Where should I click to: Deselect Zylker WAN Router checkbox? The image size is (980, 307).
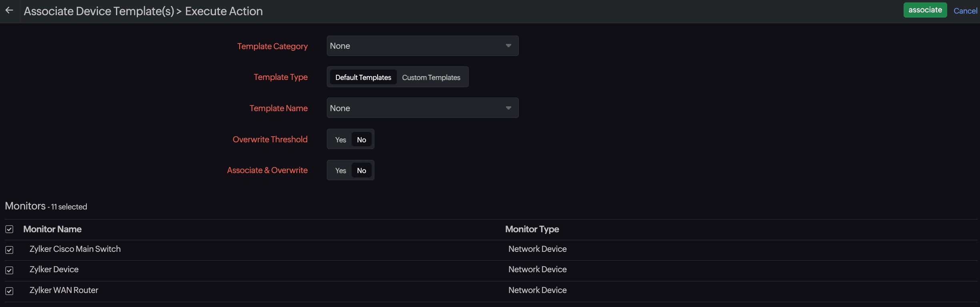point(9,291)
